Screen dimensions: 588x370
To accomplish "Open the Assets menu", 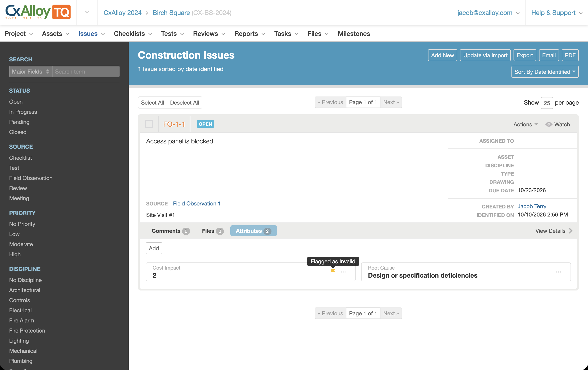I will coord(55,33).
